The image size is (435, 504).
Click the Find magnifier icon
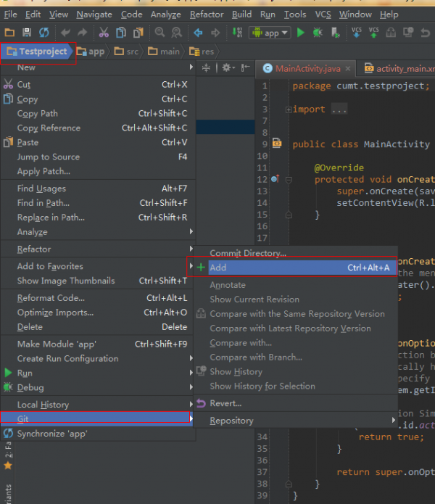[159, 33]
